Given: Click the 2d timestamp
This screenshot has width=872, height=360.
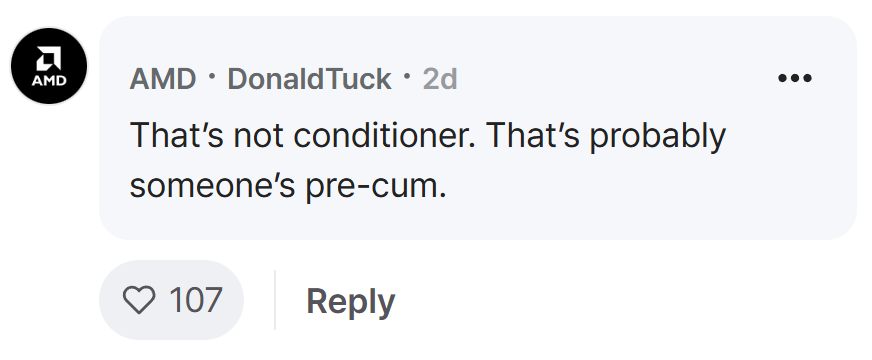Looking at the screenshot, I should [x=440, y=78].
